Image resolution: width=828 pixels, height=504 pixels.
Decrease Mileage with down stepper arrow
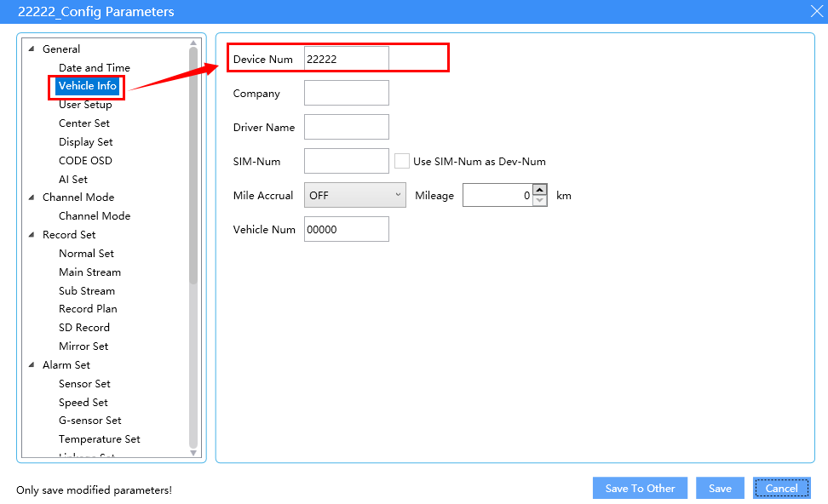(540, 201)
